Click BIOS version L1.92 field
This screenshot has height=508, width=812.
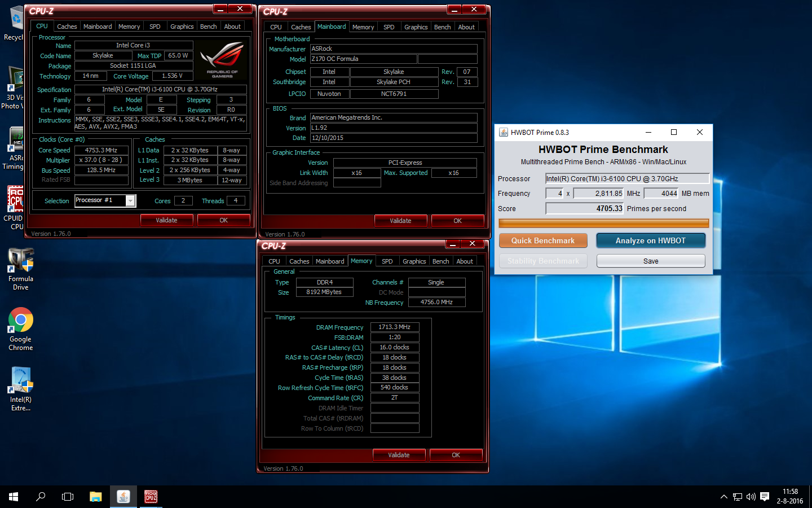coord(394,128)
